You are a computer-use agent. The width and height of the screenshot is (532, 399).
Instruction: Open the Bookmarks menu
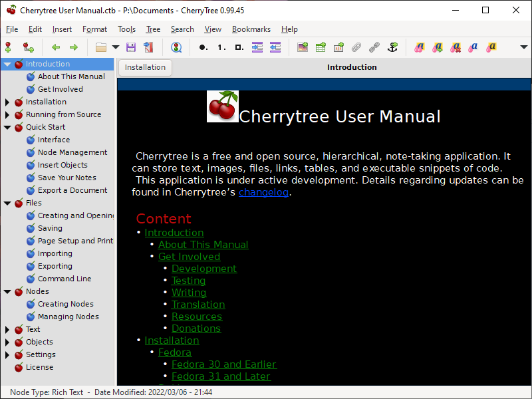(251, 29)
